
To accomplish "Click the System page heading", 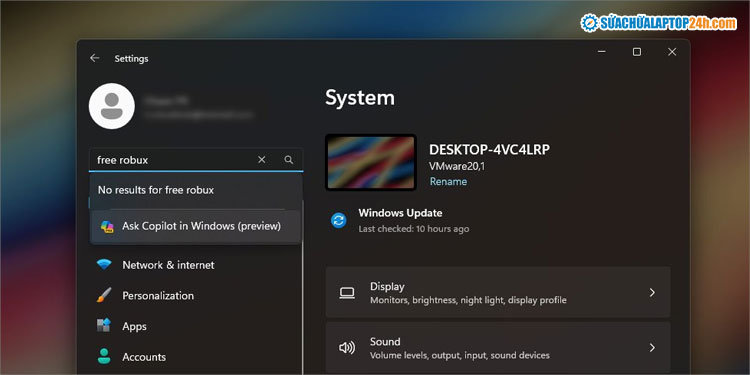I will coord(360,98).
